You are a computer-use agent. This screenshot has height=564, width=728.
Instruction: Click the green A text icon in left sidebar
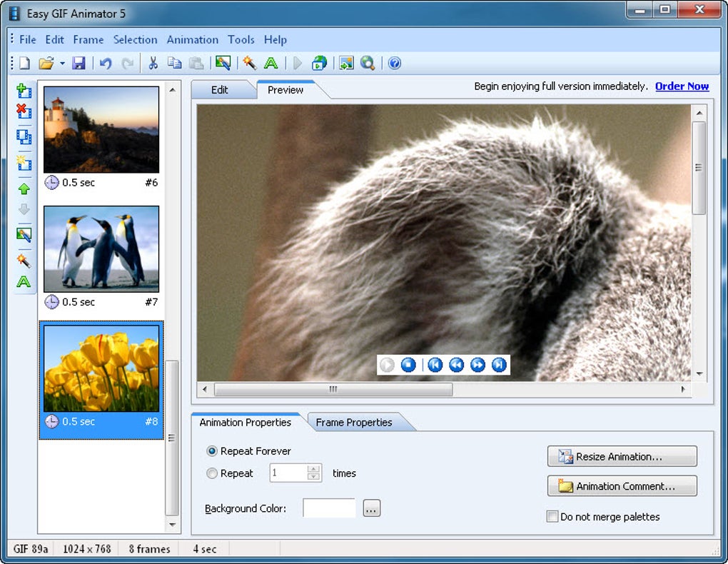(x=24, y=281)
